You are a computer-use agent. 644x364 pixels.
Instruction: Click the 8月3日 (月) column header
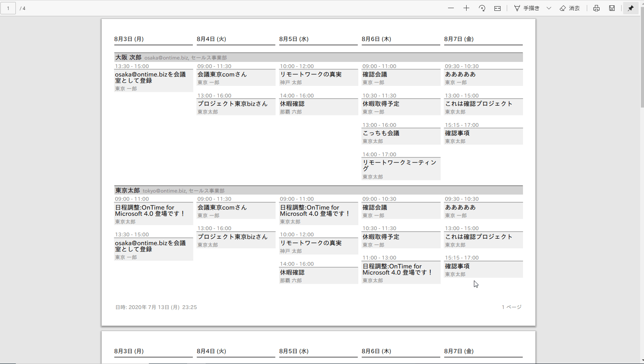tap(129, 39)
